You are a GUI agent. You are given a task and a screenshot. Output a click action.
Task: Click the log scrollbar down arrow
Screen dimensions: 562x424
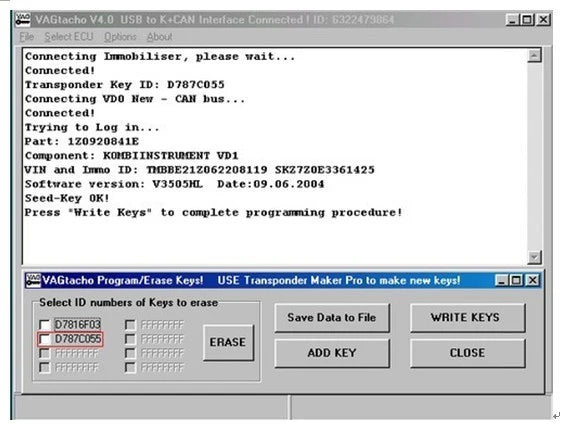(x=534, y=257)
